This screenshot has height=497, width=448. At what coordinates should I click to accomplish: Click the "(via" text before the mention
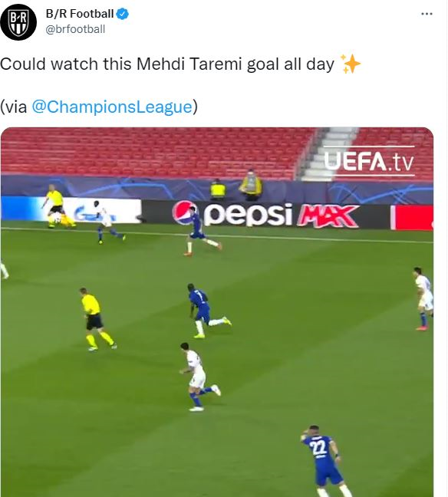[x=14, y=107]
